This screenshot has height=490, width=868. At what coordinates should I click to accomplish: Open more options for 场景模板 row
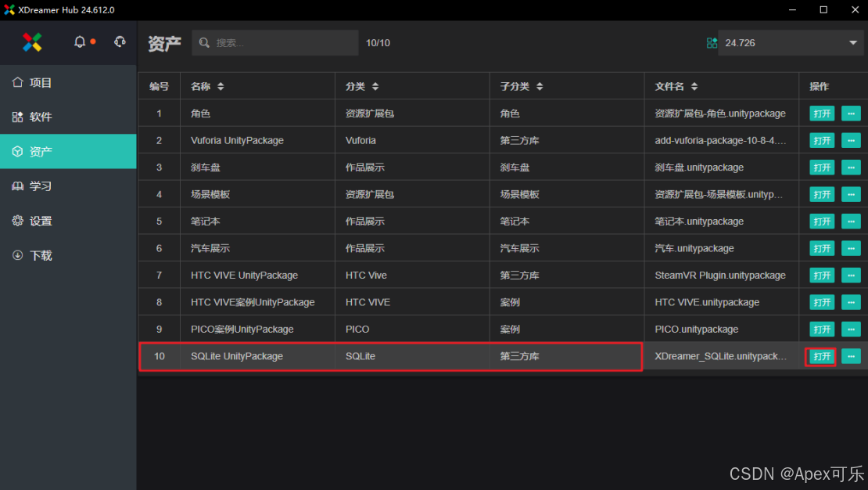point(851,195)
